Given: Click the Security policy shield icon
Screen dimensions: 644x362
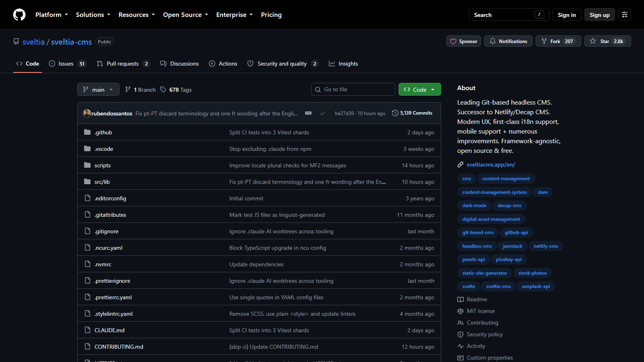Looking at the screenshot, I should coord(460,334).
